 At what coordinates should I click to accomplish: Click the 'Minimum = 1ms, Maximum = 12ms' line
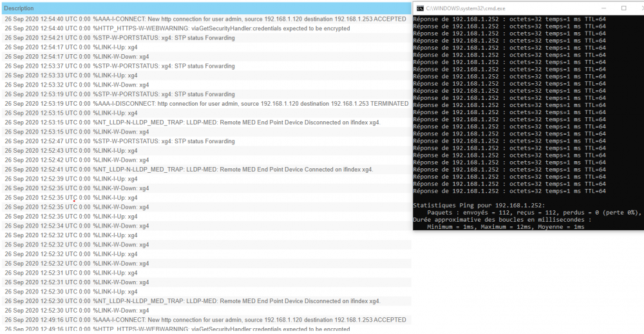506,227
